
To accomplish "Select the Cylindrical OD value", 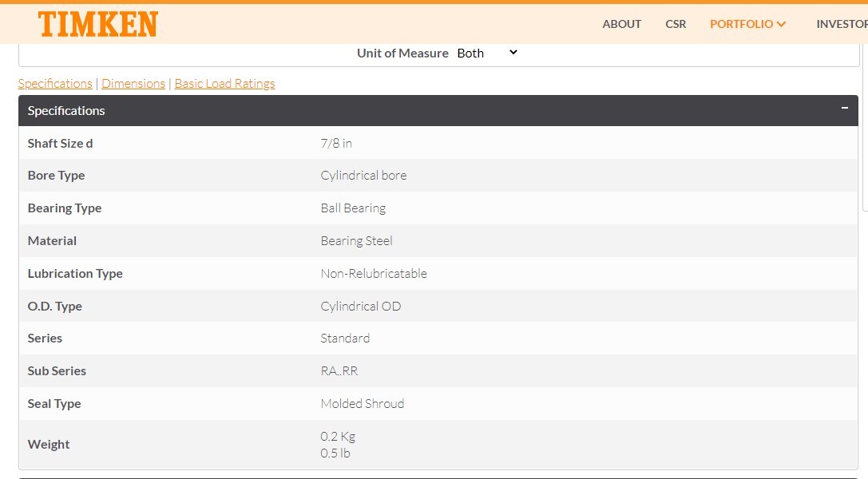I will (360, 306).
